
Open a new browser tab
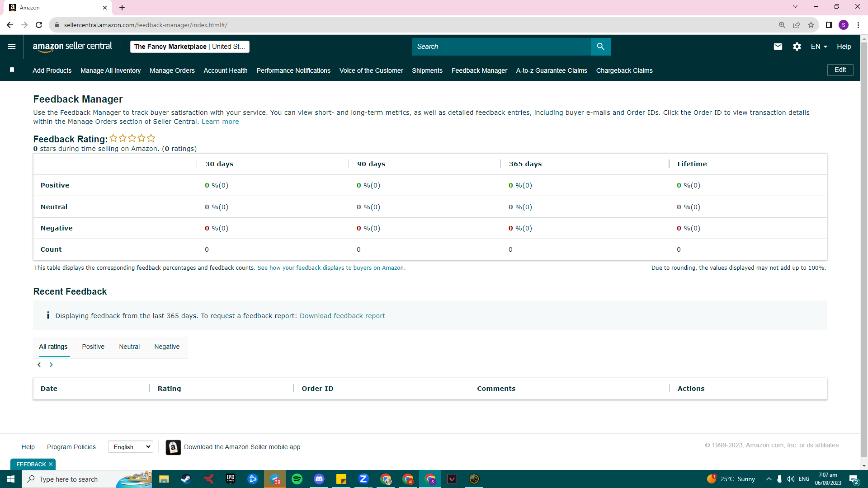tap(122, 8)
